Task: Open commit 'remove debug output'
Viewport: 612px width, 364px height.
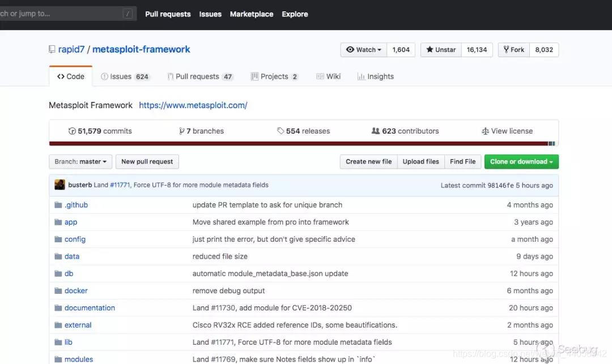Action: click(229, 291)
